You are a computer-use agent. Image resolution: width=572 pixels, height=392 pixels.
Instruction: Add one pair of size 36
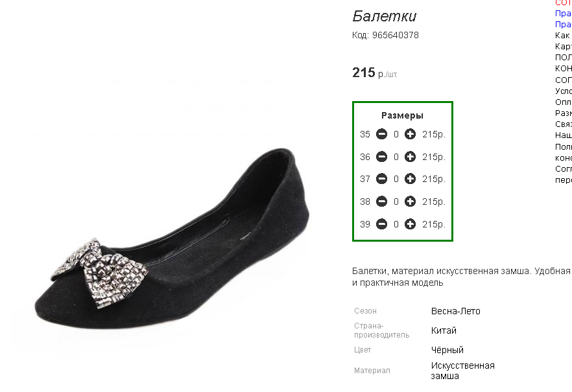point(410,157)
